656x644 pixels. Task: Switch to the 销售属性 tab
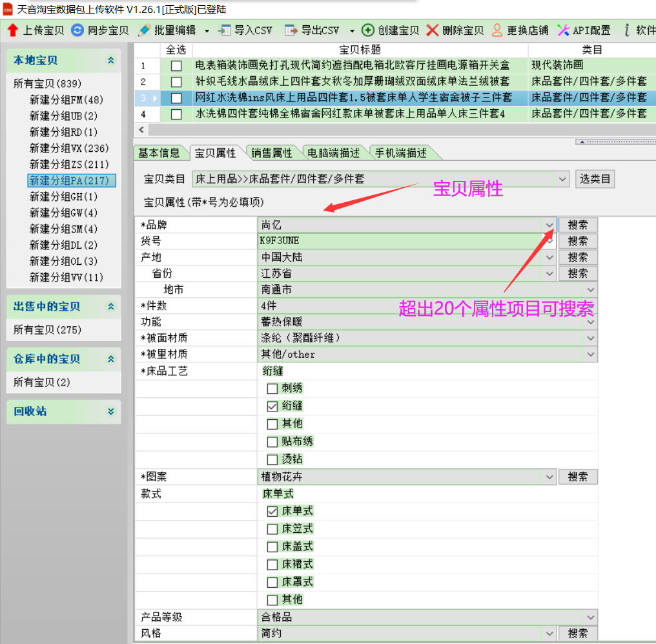point(271,153)
